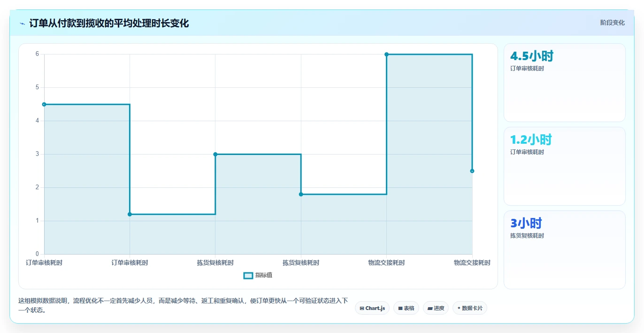The width and height of the screenshot is (644, 333).
Task: Click the 3小时 metric card value
Action: pos(526,224)
